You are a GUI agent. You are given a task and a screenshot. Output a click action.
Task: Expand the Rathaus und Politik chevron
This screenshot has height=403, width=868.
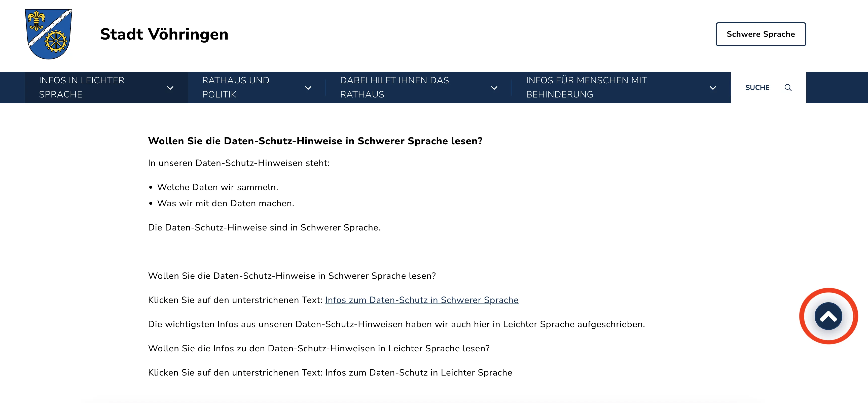[308, 88]
